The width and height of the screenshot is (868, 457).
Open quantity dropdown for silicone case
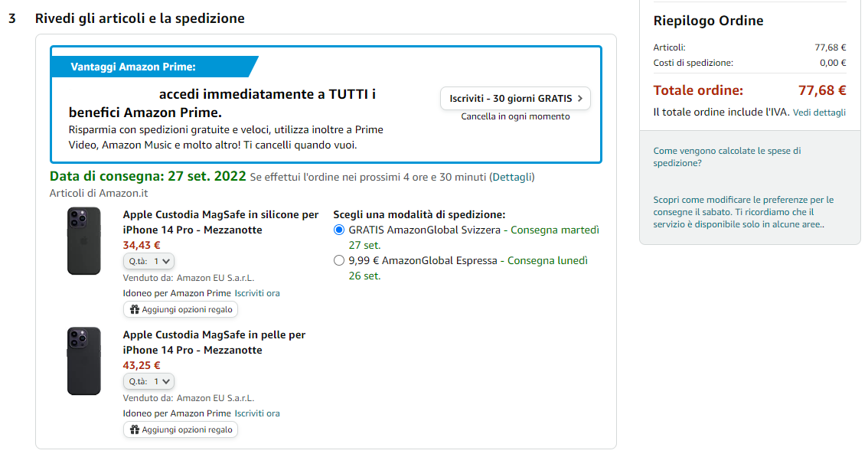pos(149,261)
